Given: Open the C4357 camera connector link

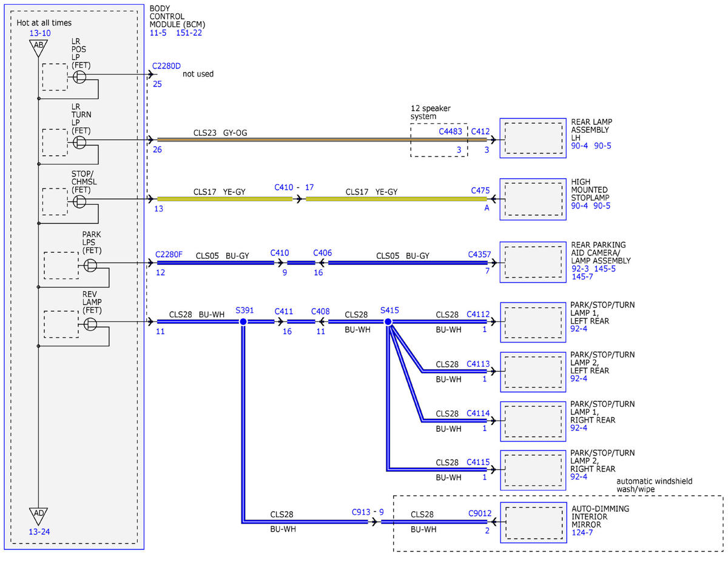Looking at the screenshot, I should 479,255.
